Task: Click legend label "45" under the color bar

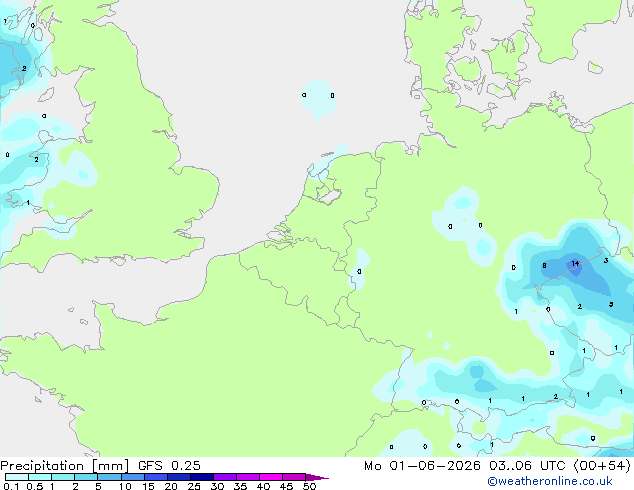Action: [x=286, y=486]
